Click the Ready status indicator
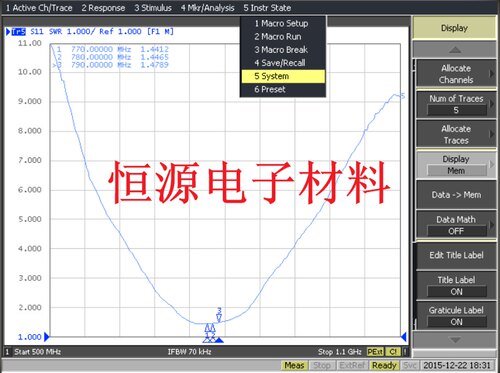The height and width of the screenshot is (373, 500). click(x=384, y=366)
